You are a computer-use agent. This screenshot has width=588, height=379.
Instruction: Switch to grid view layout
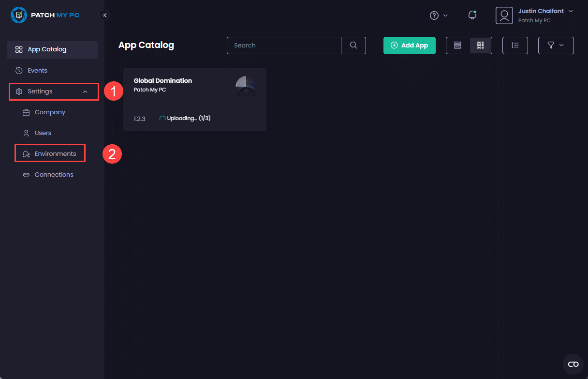(x=480, y=45)
